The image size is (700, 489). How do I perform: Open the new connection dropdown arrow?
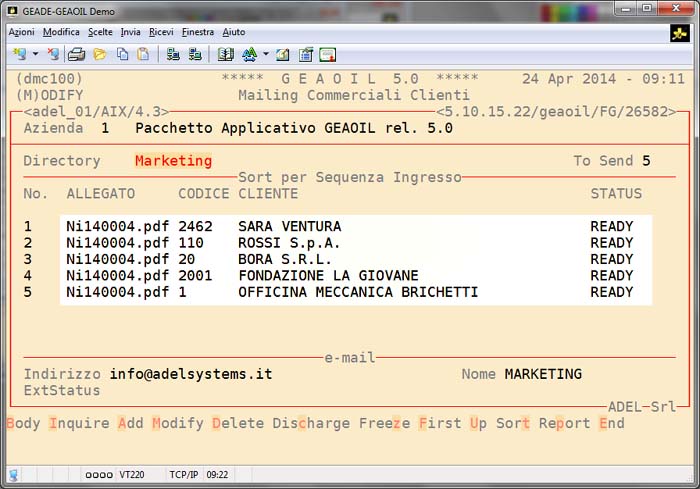[35, 54]
